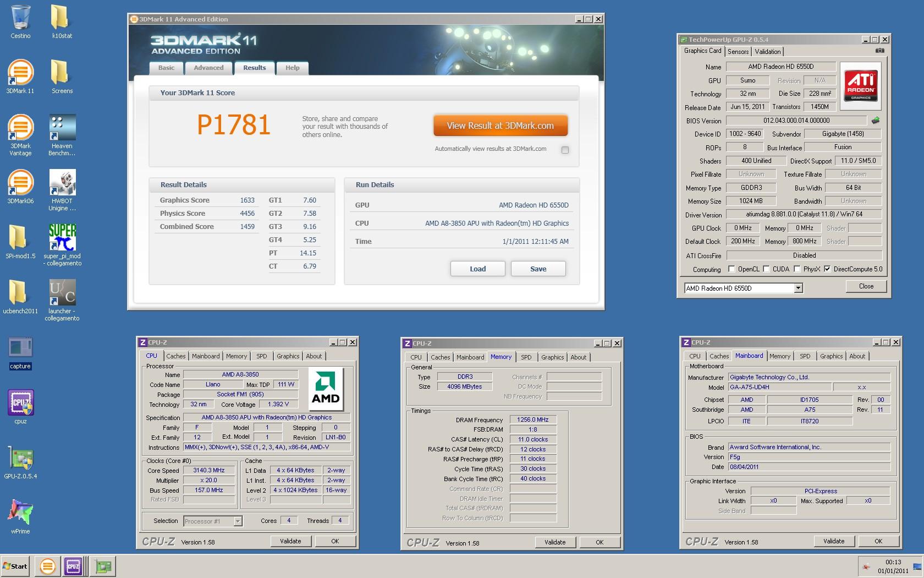
Task: Launch the Heaven Benchmark shortcut
Action: coord(62,135)
